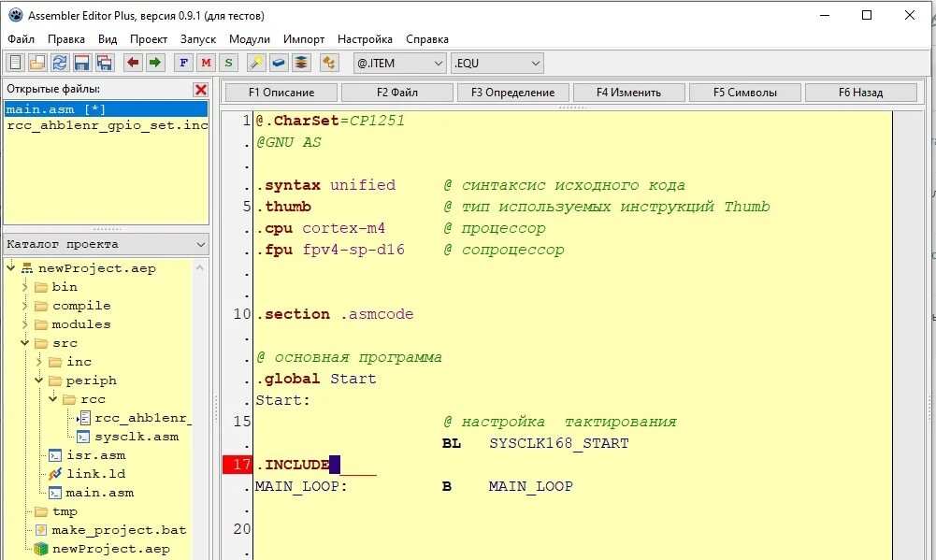This screenshot has width=936, height=560.
Task: Open the Файл menu
Action: pos(21,39)
